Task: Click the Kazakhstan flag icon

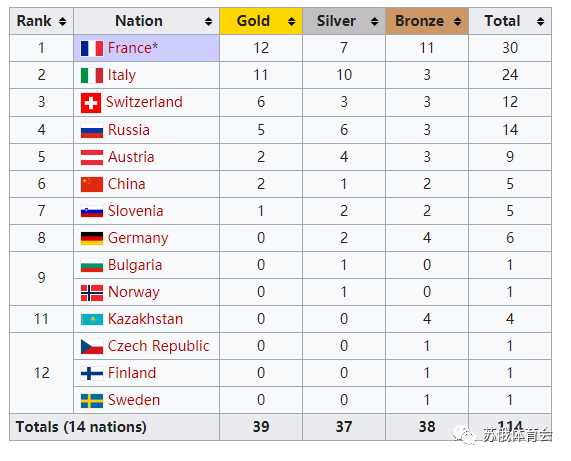Action: pos(92,320)
